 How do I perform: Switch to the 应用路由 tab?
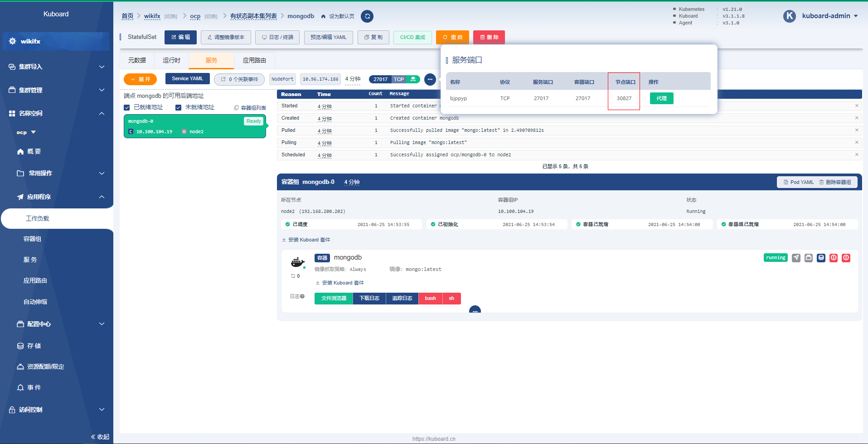[254, 60]
